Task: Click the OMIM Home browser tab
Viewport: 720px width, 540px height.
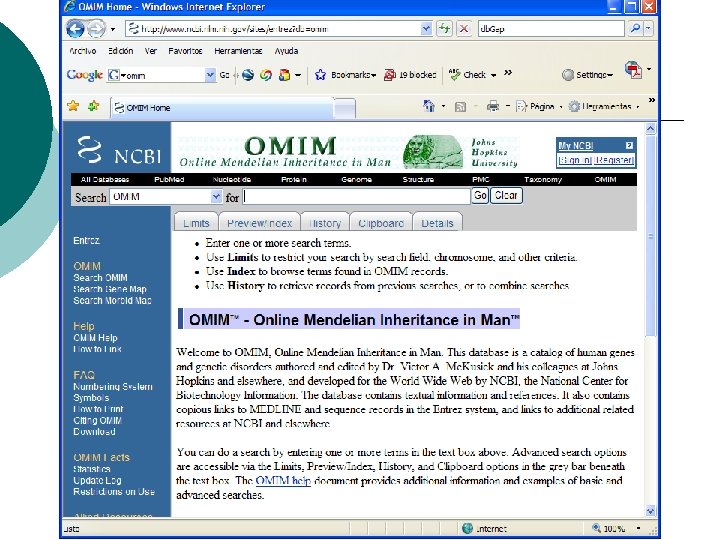Action: pyautogui.click(x=222, y=108)
